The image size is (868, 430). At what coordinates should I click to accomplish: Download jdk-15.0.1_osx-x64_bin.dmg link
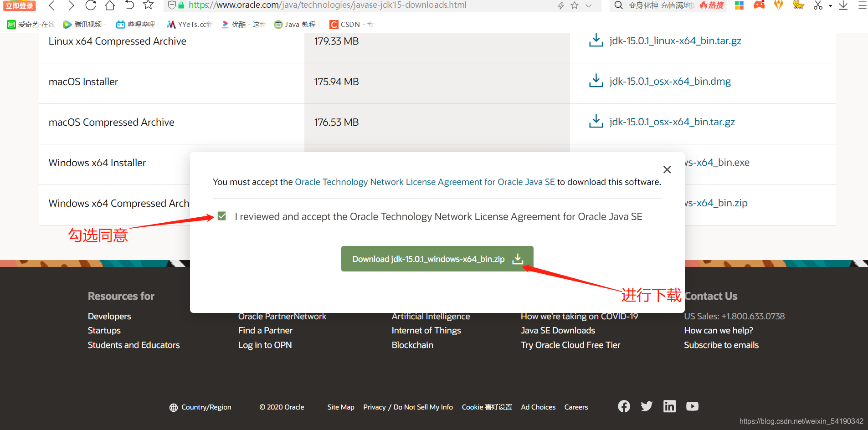click(x=670, y=81)
